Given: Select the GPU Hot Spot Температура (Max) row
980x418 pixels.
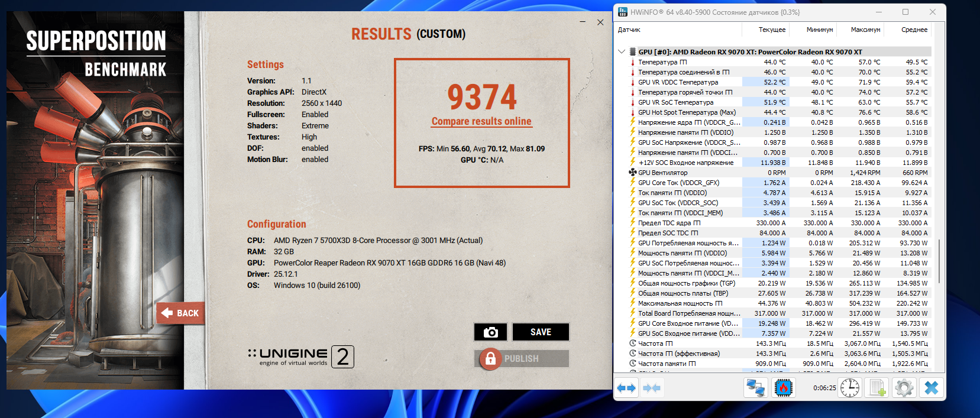Looking at the screenshot, I should 780,112.
